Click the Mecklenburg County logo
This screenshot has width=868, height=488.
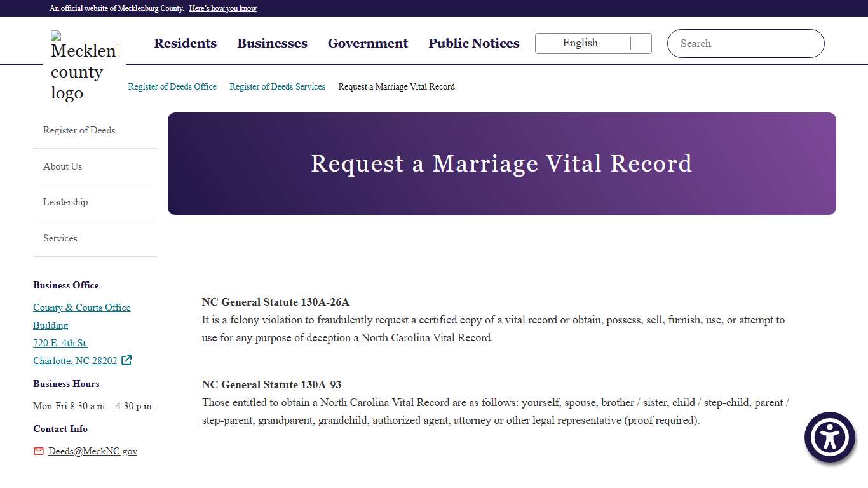pyautogui.click(x=83, y=64)
